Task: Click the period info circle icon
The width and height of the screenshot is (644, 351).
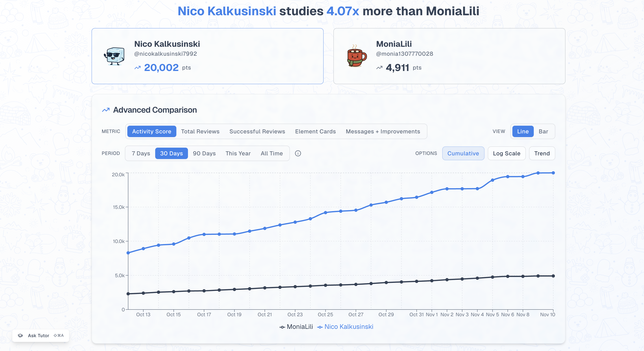Action: tap(298, 153)
